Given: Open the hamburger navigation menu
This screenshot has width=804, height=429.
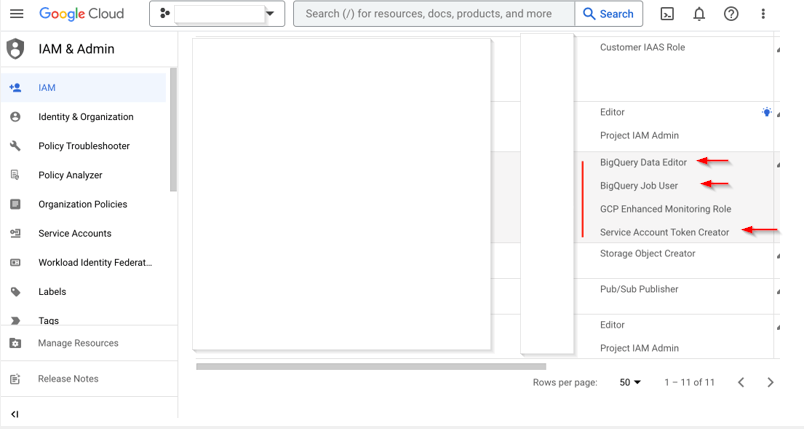Looking at the screenshot, I should click(x=16, y=14).
